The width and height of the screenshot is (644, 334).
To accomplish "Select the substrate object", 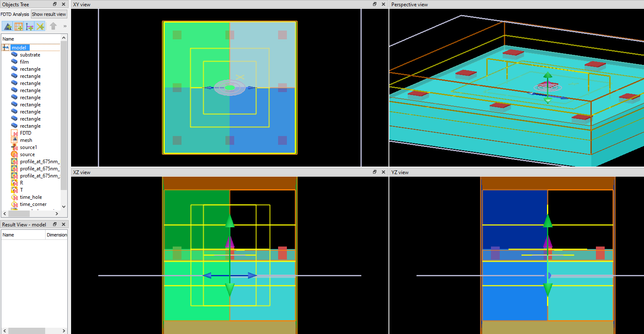I will (x=30, y=55).
